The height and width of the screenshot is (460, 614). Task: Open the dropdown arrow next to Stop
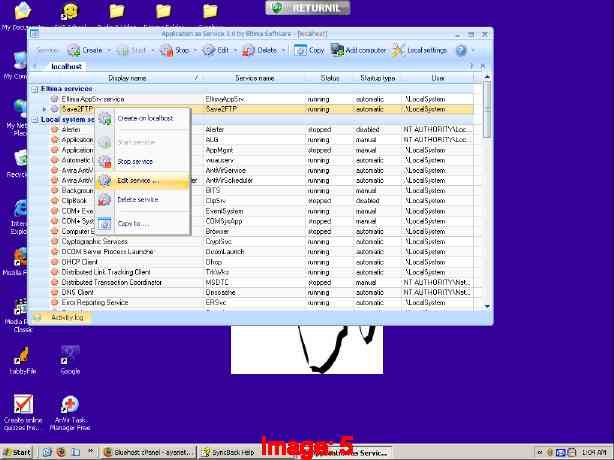pyautogui.click(x=195, y=51)
